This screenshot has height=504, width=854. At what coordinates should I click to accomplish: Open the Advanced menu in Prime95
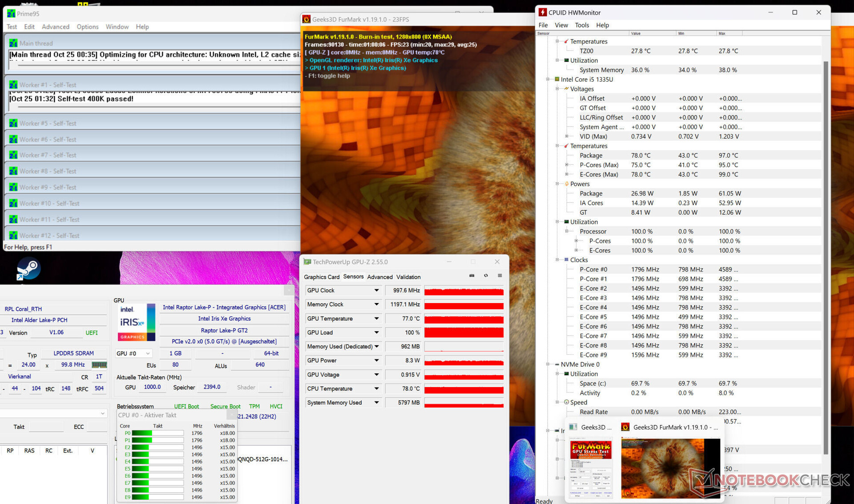[x=55, y=27]
